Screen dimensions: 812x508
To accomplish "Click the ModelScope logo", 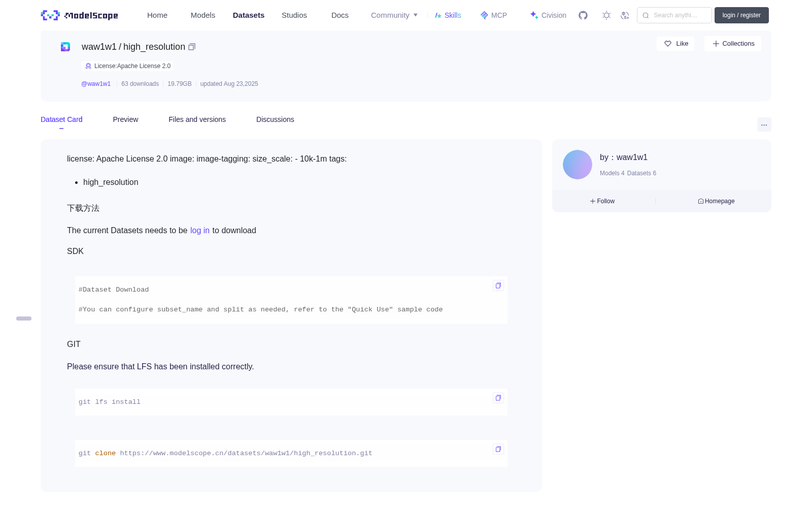I will point(79,15).
